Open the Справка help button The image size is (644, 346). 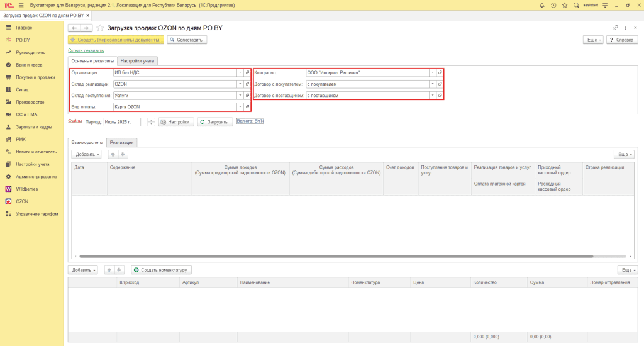(x=622, y=40)
